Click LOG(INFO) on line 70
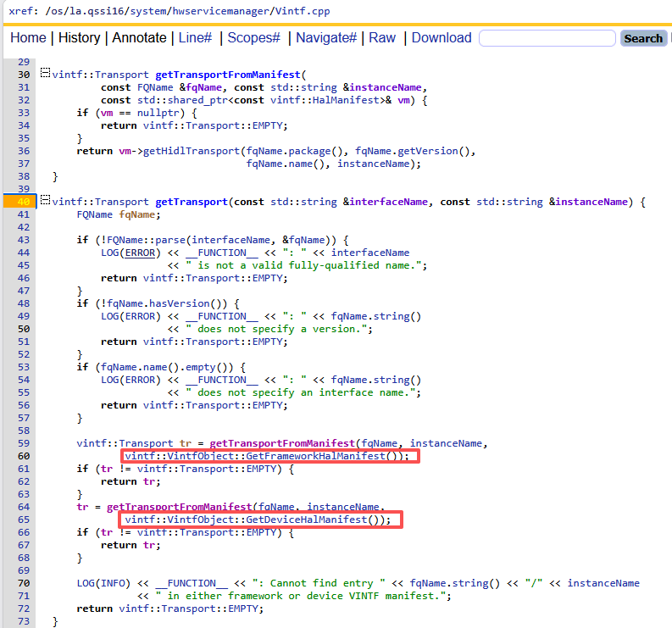This screenshot has height=628, width=672. click(103, 583)
